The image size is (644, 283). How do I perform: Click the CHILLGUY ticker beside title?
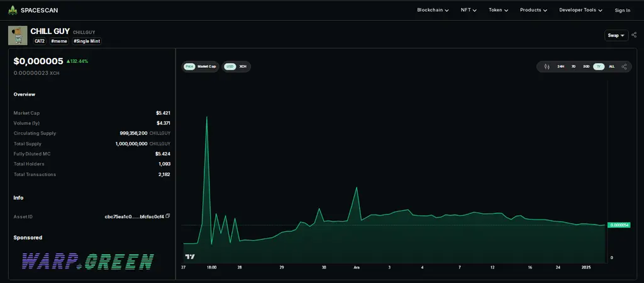click(84, 32)
